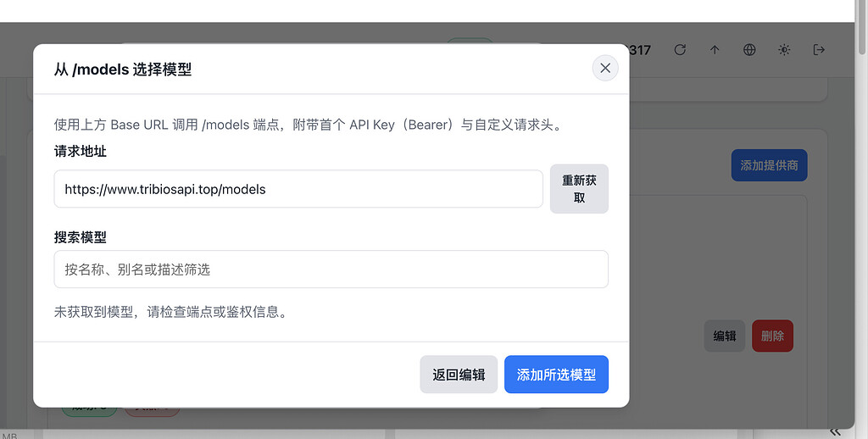
Task: Click the red 删除 button behind dialog
Action: (x=772, y=336)
